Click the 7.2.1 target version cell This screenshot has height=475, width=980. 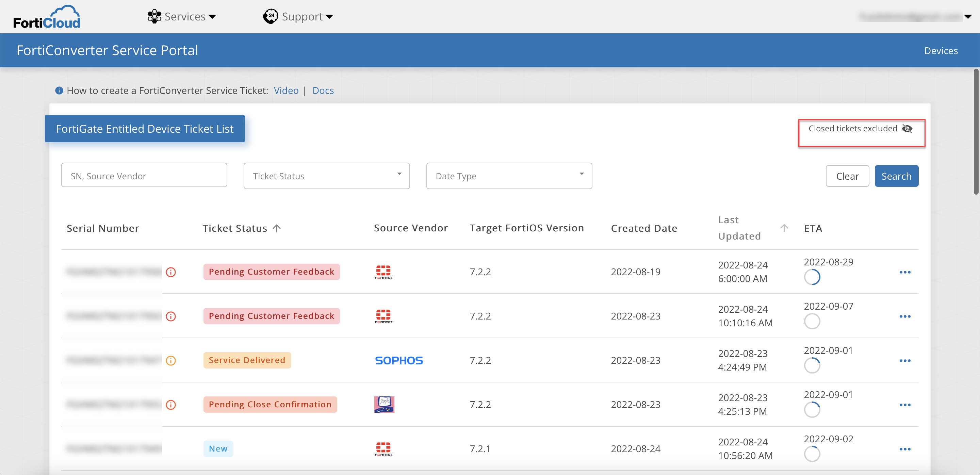coord(480,449)
